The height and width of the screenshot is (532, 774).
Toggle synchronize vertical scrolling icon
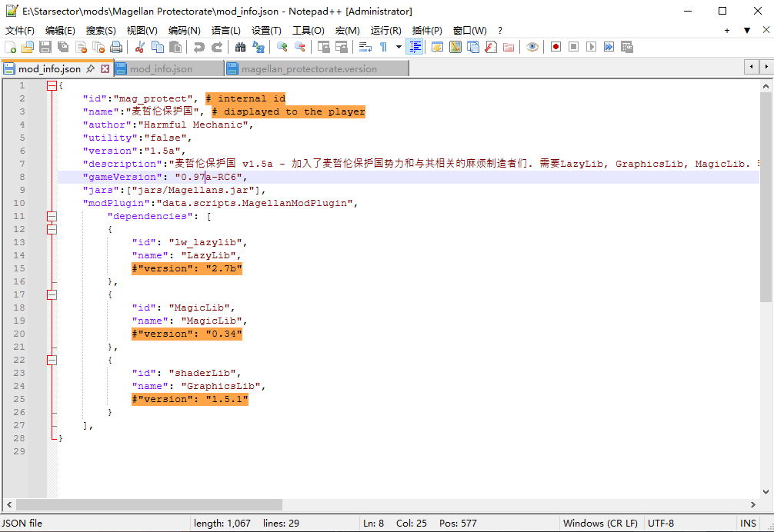324,47
